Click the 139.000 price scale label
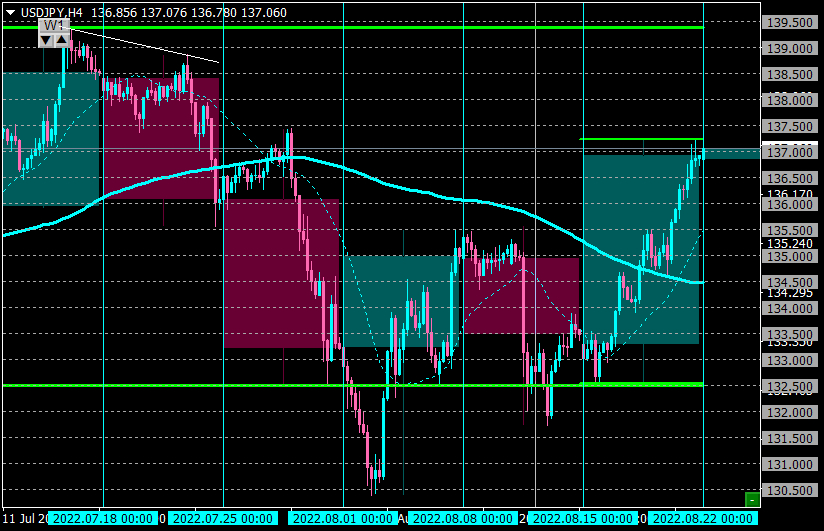This screenshot has width=824, height=531. 790,48
